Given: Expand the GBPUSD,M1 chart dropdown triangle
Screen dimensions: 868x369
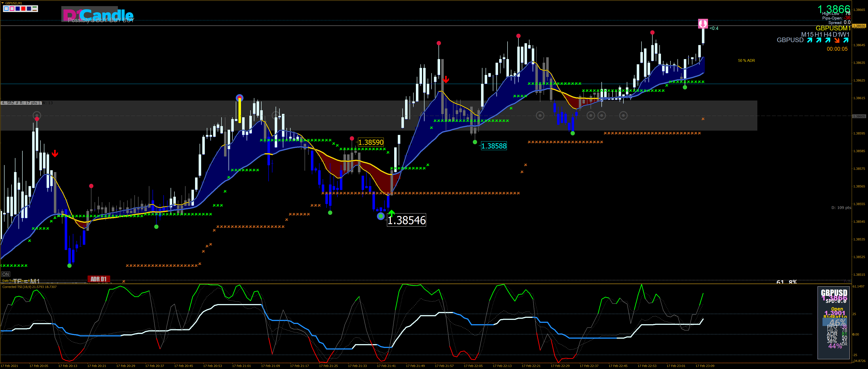Looking at the screenshot, I should (3, 3).
